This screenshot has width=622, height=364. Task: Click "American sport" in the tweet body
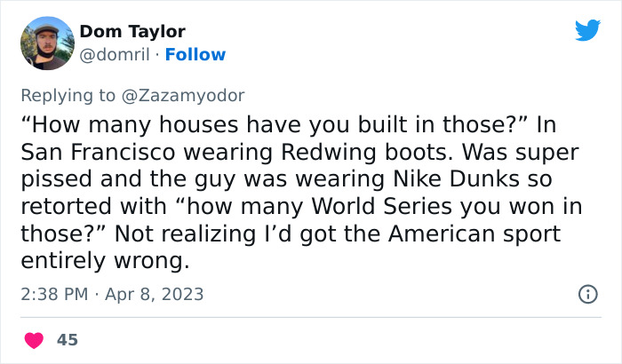click(x=474, y=234)
